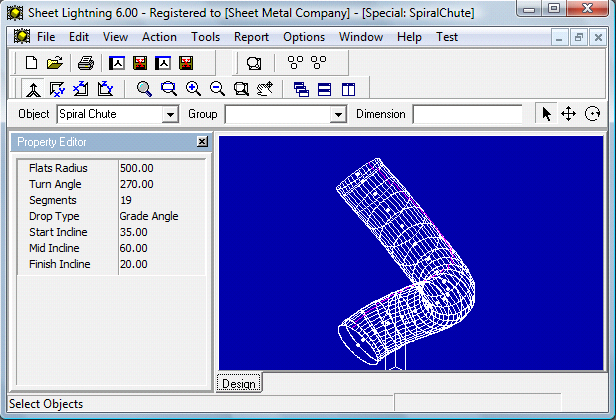Activate the four-arrow move tool

(x=568, y=114)
